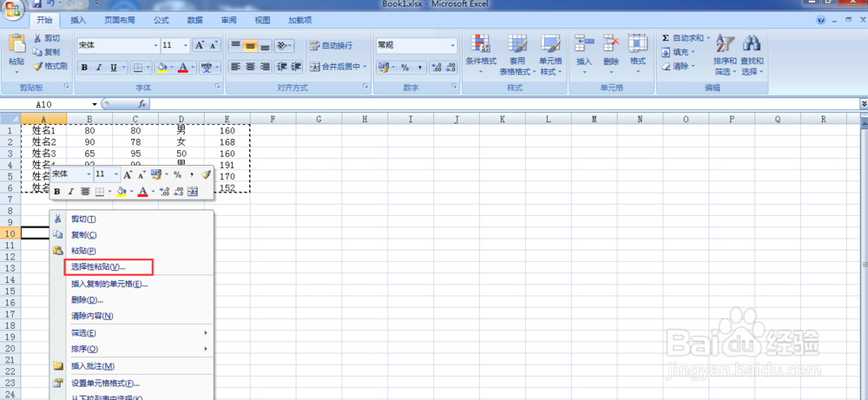Image resolution: width=868 pixels, height=400 pixels.
Task: Click the ribbon Cut (剪切) scissors icon
Action: (x=37, y=38)
